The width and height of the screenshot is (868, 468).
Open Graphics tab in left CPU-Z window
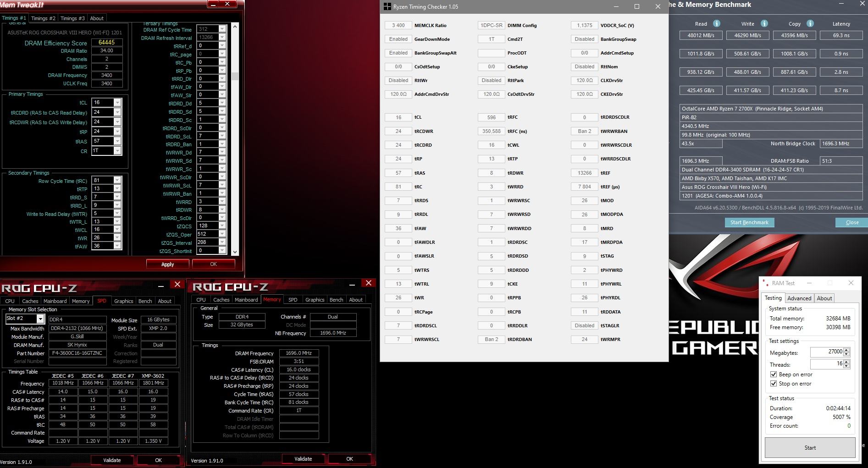click(124, 301)
